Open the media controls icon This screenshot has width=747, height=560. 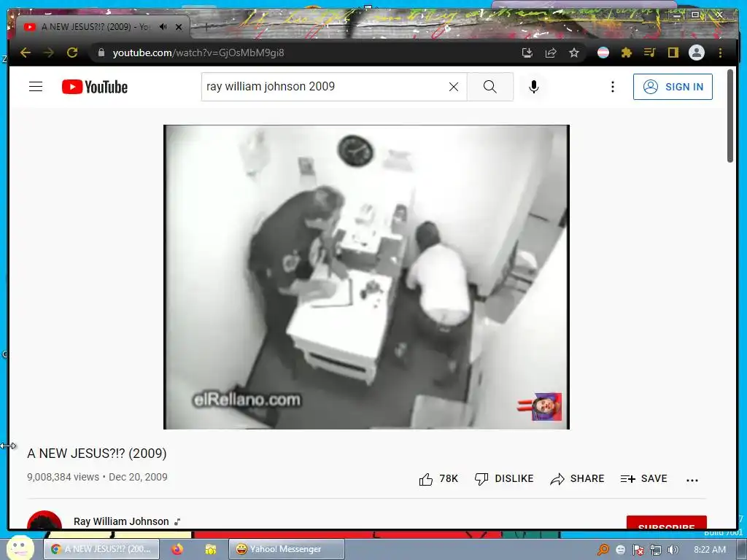pyautogui.click(x=650, y=52)
